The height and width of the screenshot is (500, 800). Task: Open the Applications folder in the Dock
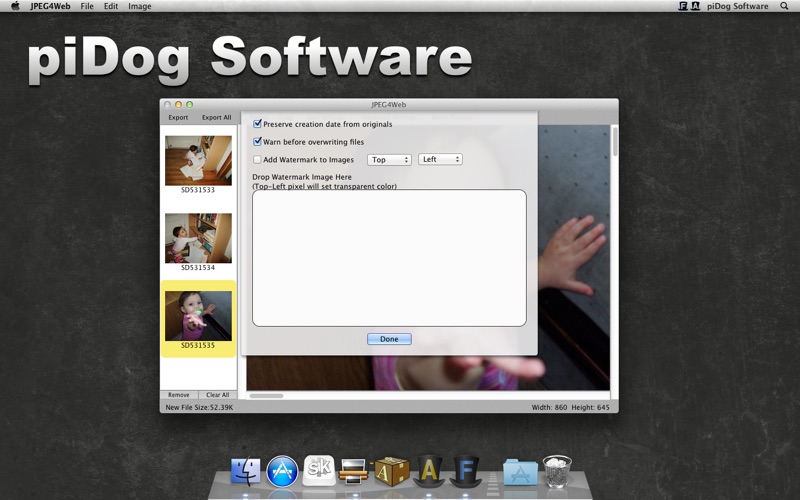click(520, 472)
